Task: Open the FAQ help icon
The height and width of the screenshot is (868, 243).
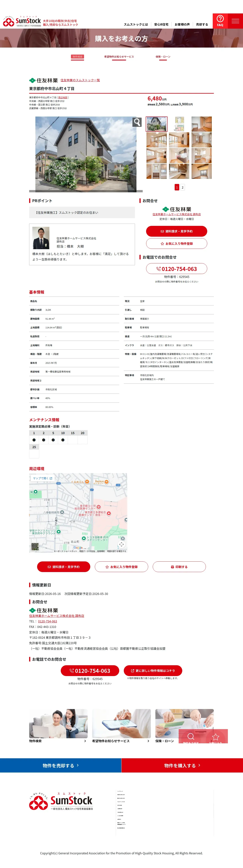Action: tap(220, 21)
